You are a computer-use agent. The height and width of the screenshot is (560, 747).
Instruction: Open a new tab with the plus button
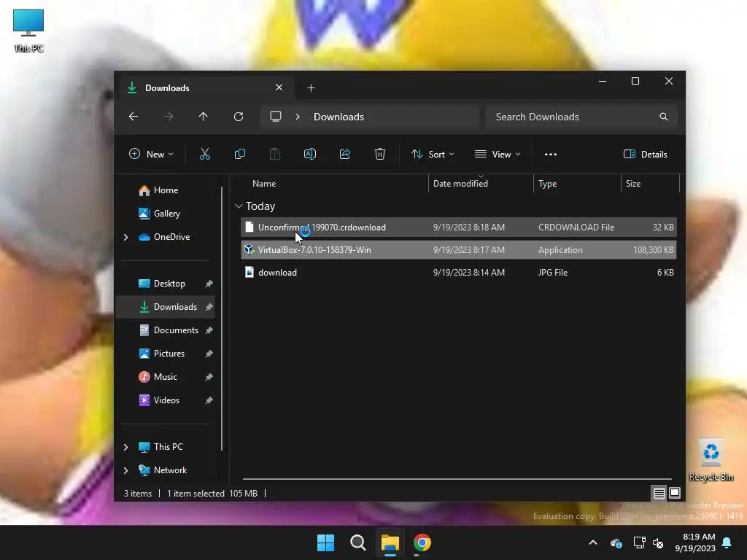click(311, 88)
